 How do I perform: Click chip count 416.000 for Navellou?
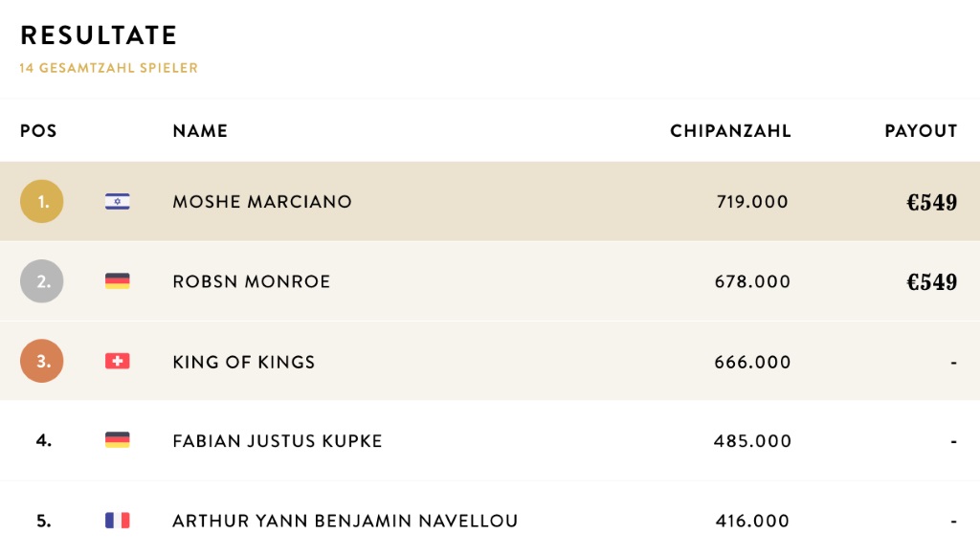(752, 521)
